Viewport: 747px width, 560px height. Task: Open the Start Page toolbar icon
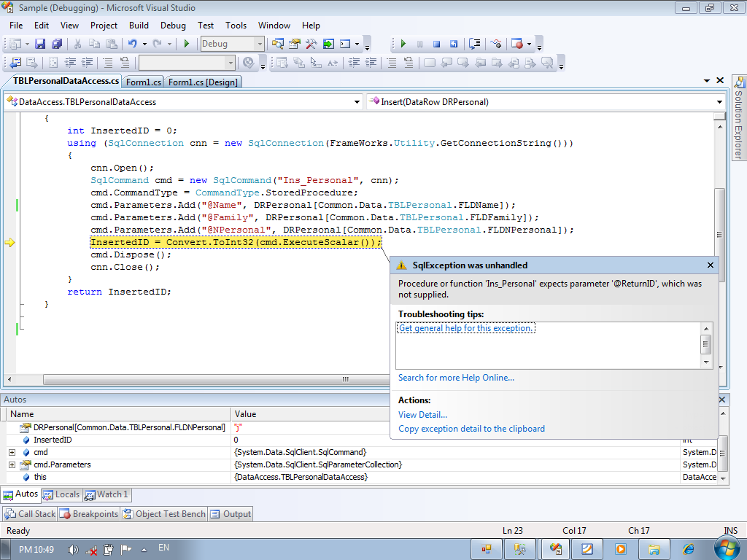pos(328,44)
